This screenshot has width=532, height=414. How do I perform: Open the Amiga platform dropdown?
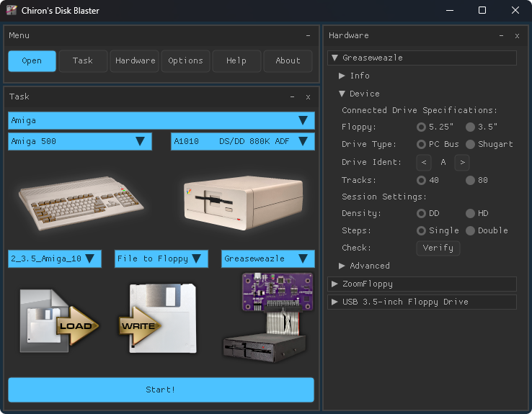coord(161,121)
